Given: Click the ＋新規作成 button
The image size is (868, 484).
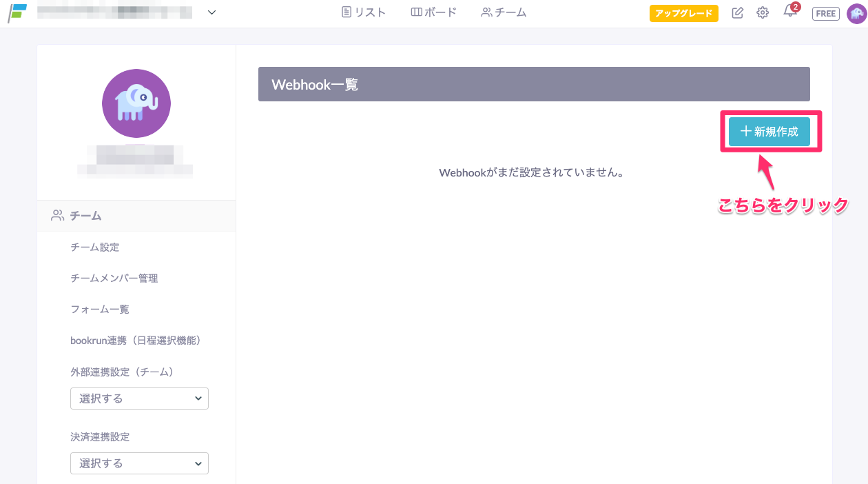Looking at the screenshot, I should point(769,132).
